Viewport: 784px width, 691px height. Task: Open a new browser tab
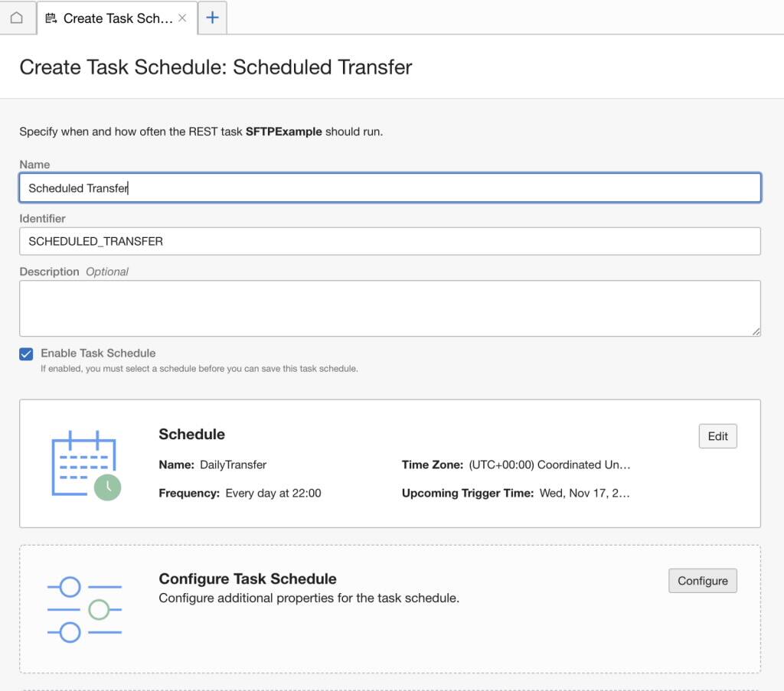tap(212, 18)
